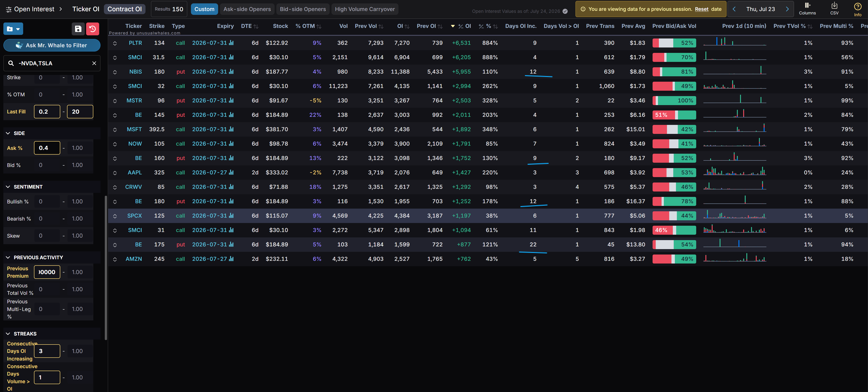
Task: Select the High Volume Carryover preset
Action: [365, 9]
